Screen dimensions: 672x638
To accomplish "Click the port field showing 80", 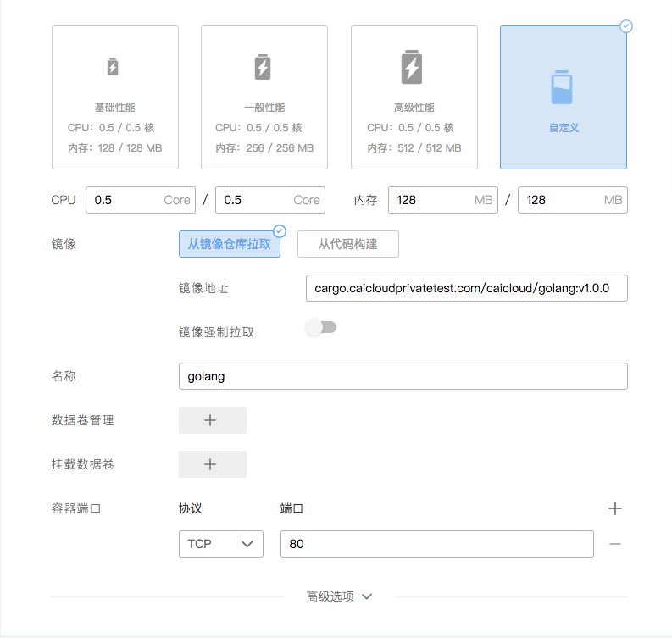I will pos(436,544).
